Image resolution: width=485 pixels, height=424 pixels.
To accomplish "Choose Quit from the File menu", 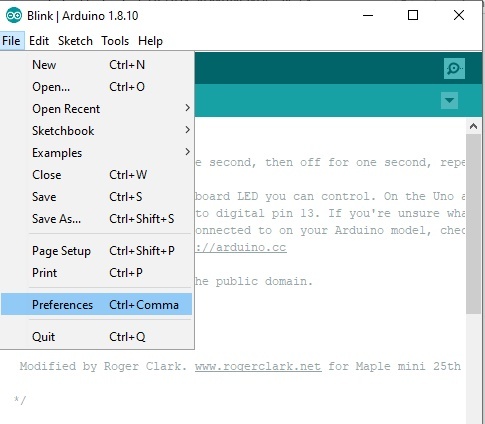I will tap(97, 337).
